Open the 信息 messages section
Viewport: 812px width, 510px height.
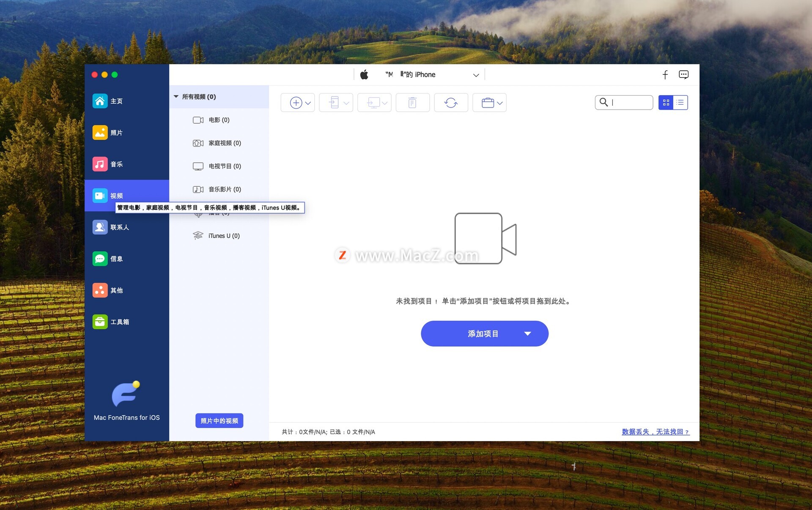coord(126,259)
